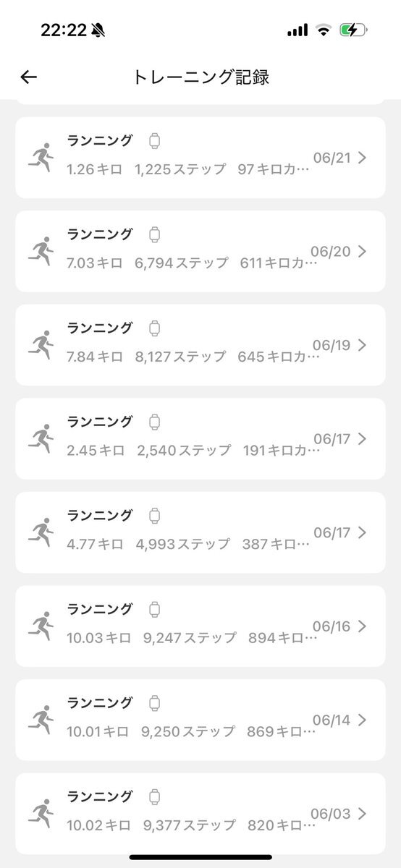The height and width of the screenshot is (868, 401).
Task: Tap the watch icon on the 10.03キロ record
Action: click(x=154, y=609)
